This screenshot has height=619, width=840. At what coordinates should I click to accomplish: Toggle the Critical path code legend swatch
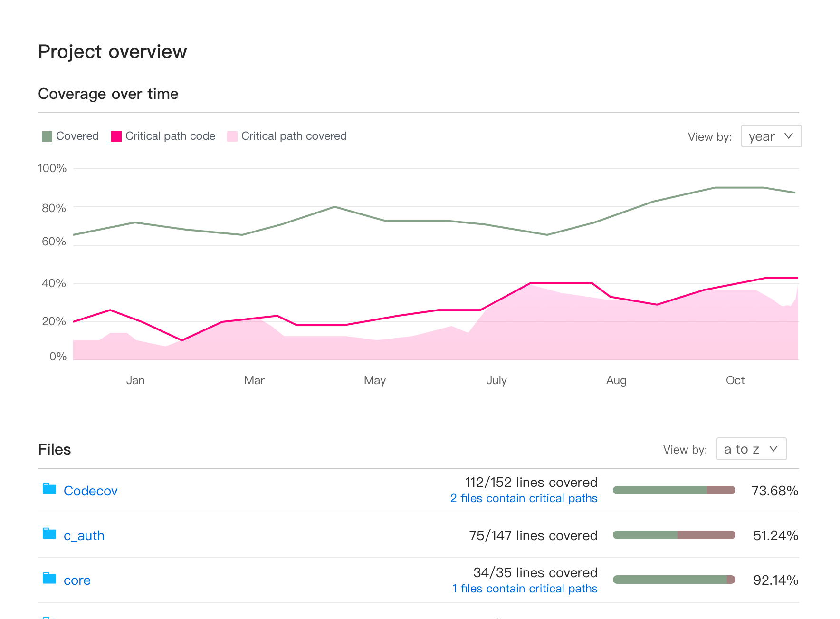(116, 136)
